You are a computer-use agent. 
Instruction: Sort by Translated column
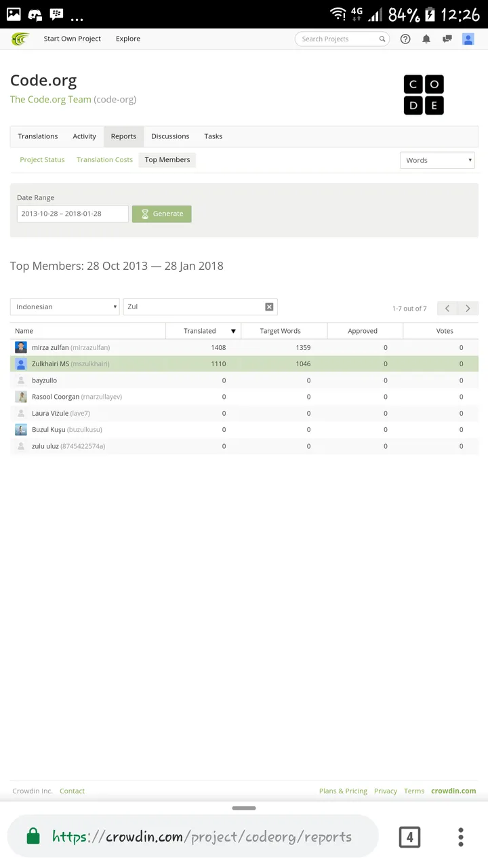[203, 331]
